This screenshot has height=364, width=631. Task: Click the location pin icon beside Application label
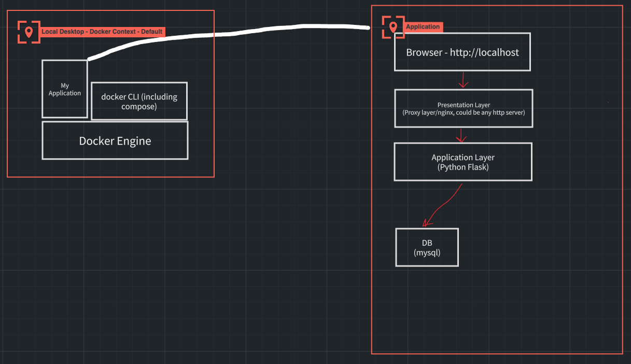click(393, 27)
